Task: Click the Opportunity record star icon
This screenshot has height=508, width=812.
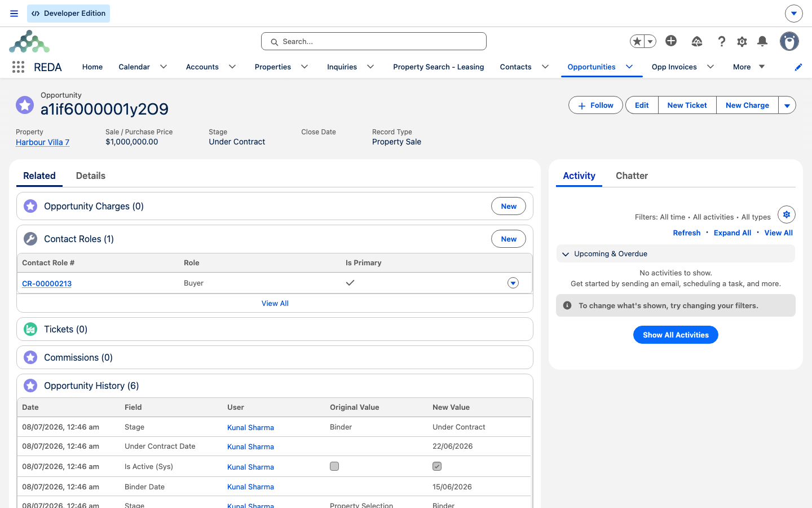Action: click(x=25, y=105)
